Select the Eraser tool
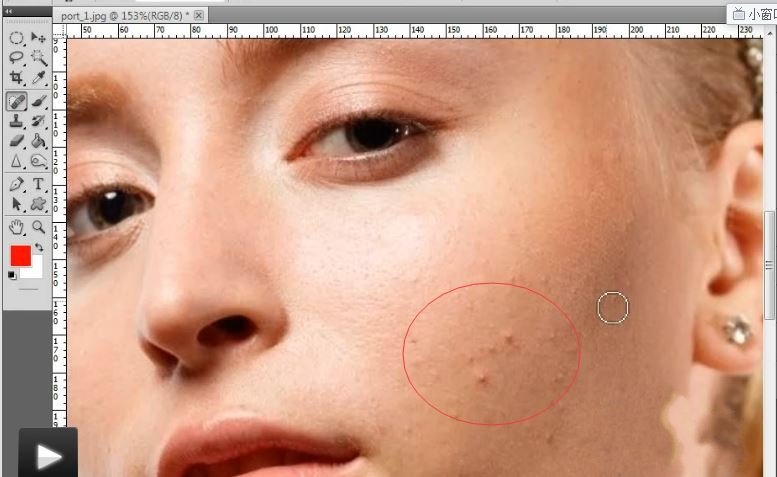The height and width of the screenshot is (477, 777). click(17, 142)
